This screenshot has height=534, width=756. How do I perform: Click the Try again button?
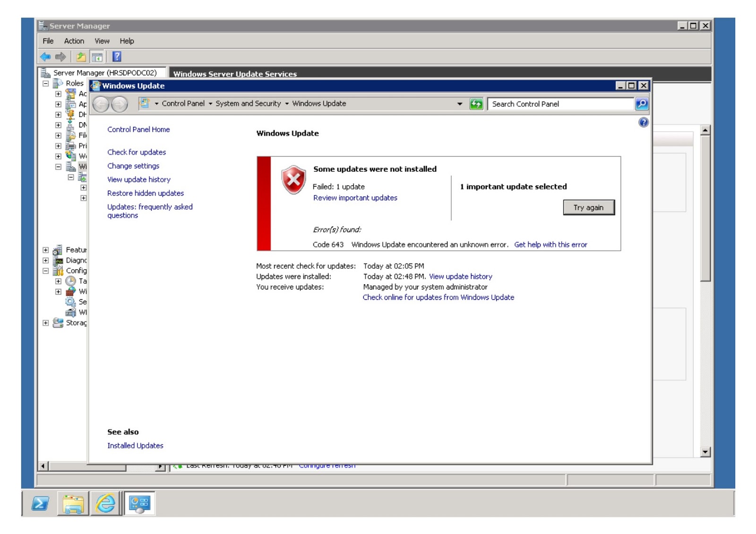[x=589, y=208]
